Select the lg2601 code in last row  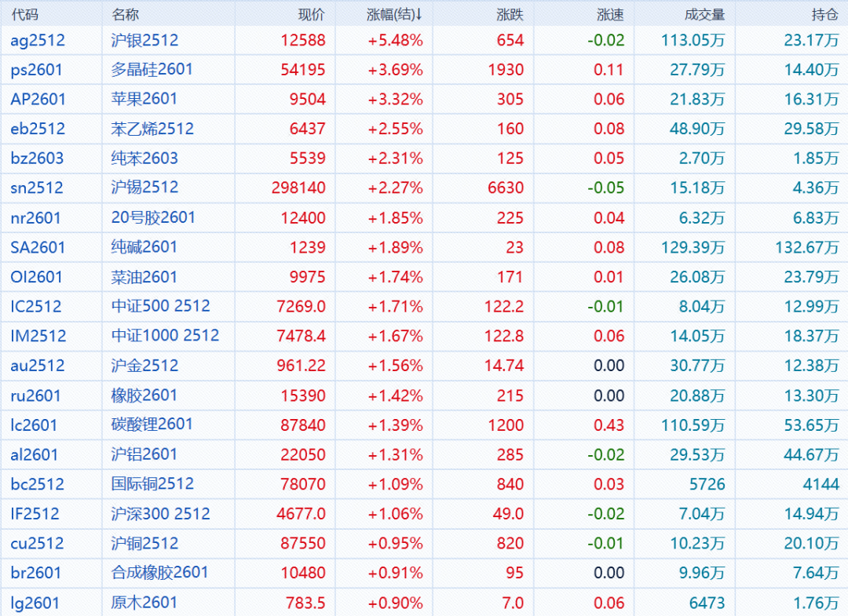(x=35, y=603)
